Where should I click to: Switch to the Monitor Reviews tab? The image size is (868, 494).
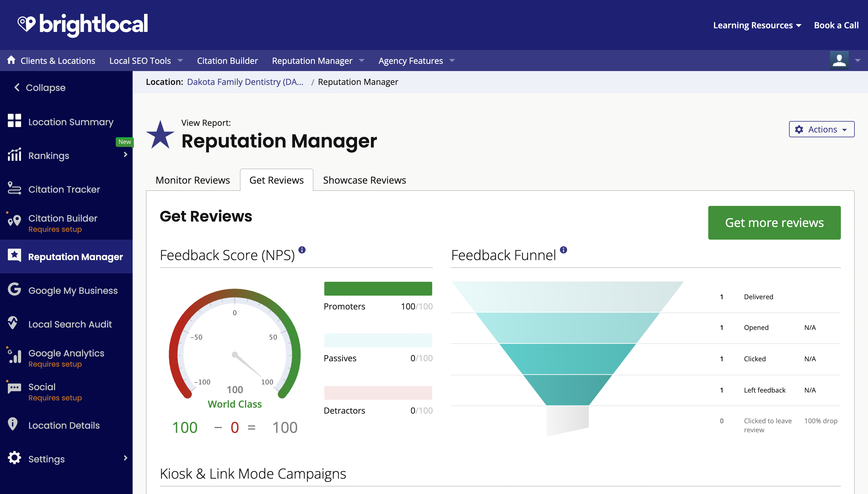(193, 180)
